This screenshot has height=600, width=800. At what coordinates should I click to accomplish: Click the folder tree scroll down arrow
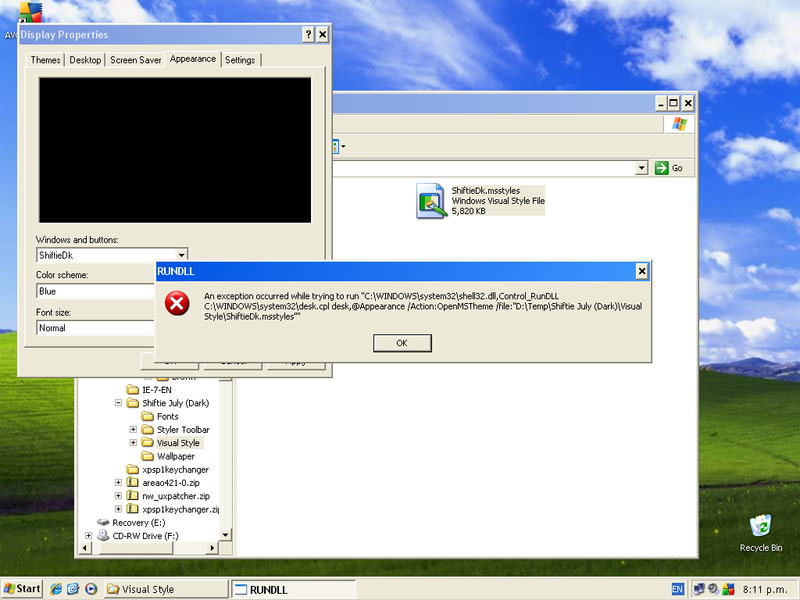coord(226,536)
